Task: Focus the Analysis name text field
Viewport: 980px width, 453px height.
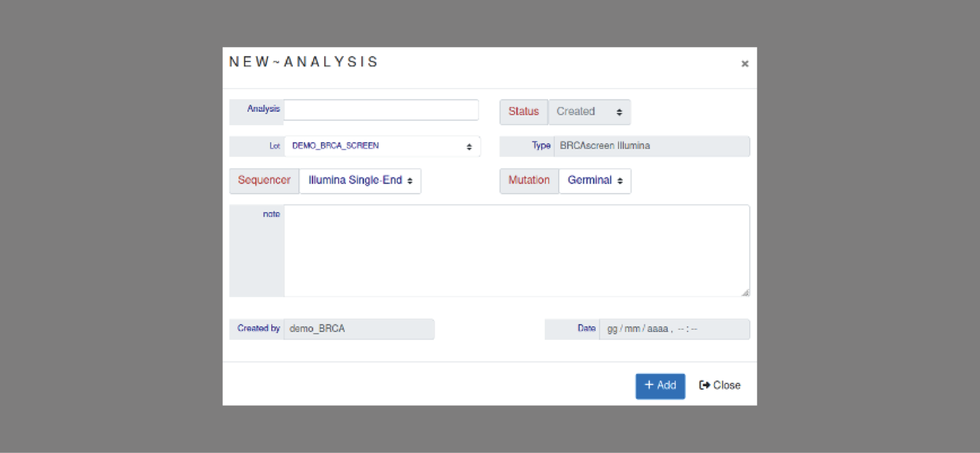Action: coord(381,110)
